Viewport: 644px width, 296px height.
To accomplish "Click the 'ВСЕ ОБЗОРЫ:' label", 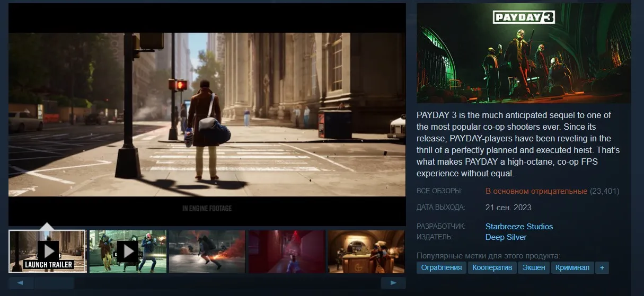I will pyautogui.click(x=439, y=191).
